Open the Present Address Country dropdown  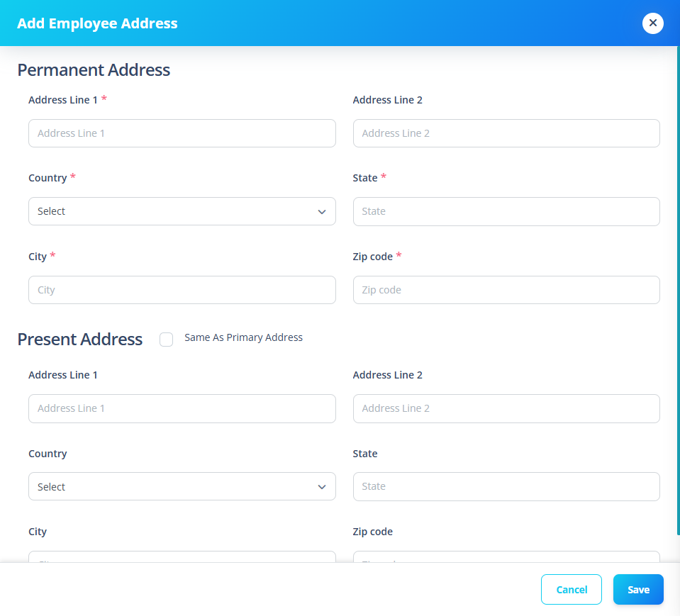(182, 486)
